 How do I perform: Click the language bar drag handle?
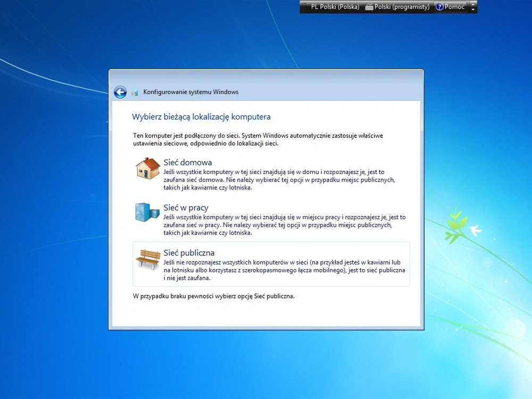pos(304,7)
